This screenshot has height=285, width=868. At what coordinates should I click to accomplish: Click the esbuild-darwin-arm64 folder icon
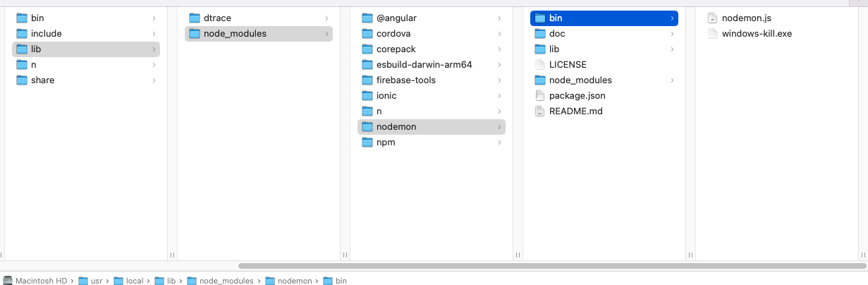tap(367, 64)
